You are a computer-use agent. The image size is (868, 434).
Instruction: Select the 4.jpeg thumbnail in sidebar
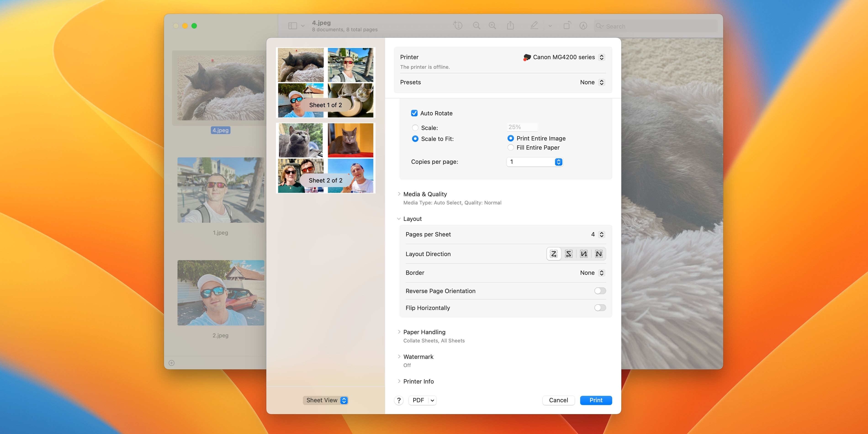[221, 88]
